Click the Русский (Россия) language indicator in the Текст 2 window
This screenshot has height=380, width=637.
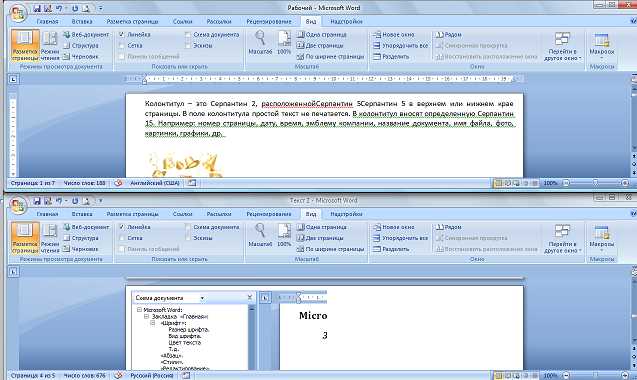pyautogui.click(x=152, y=376)
